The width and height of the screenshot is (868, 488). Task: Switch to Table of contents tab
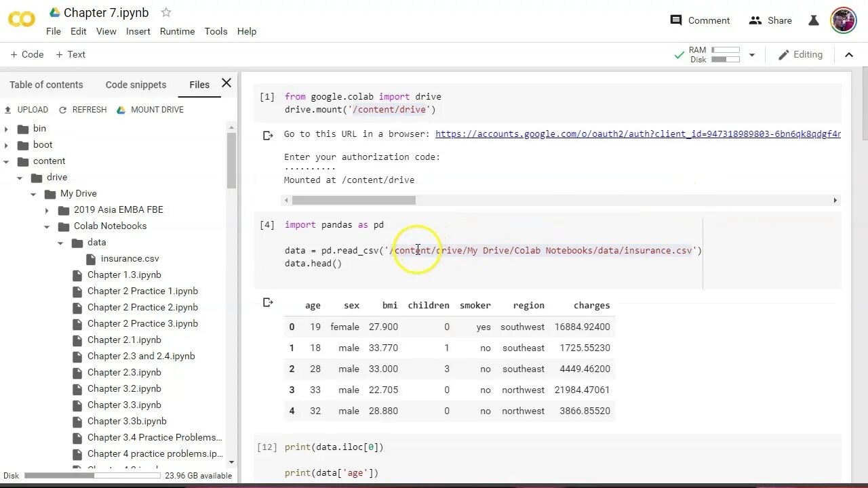46,85
